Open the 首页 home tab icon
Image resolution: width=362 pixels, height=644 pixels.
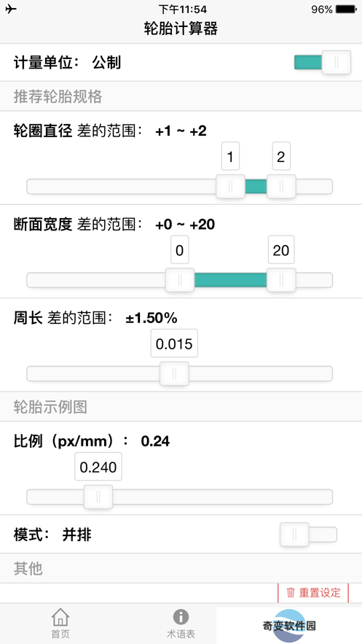[x=60, y=617]
